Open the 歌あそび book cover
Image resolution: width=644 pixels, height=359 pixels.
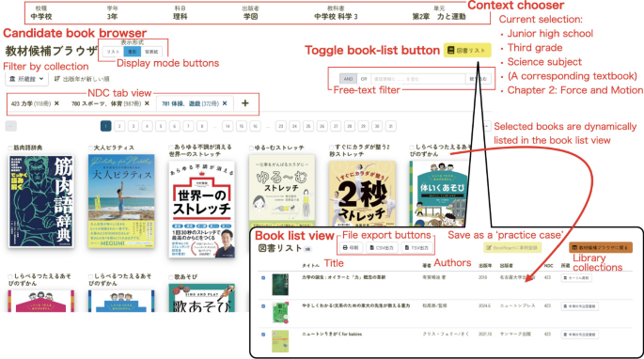tap(201, 298)
